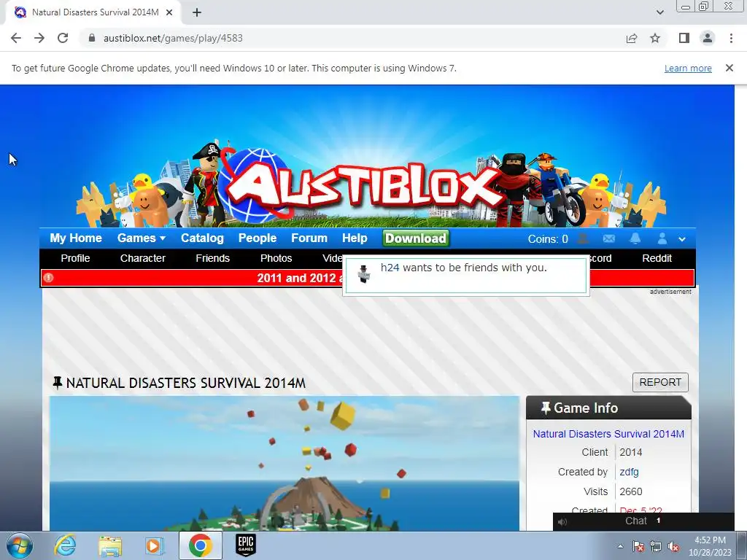The image size is (747, 560).
Task: Select the Natural Disasters Survival 2014M tab
Action: click(x=93, y=12)
